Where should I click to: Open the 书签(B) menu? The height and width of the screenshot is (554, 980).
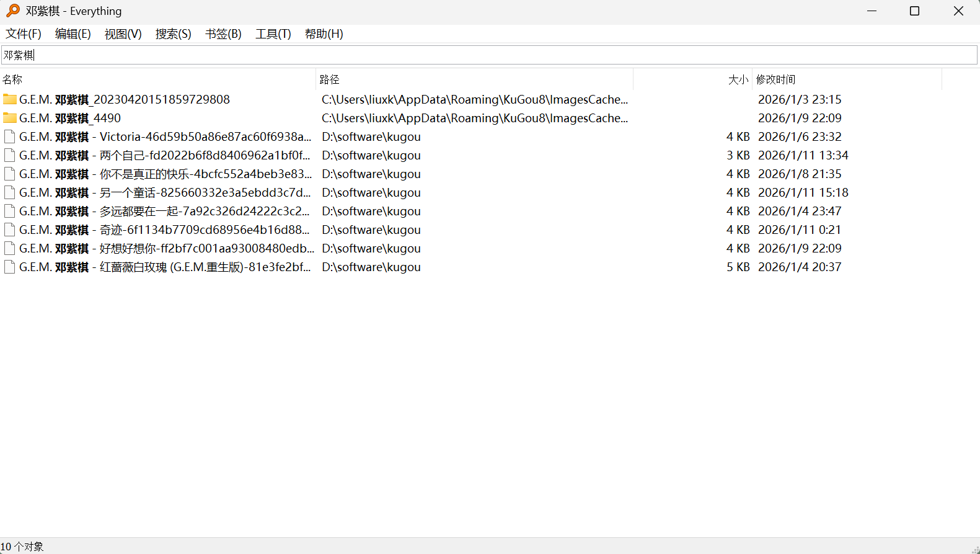click(x=223, y=34)
